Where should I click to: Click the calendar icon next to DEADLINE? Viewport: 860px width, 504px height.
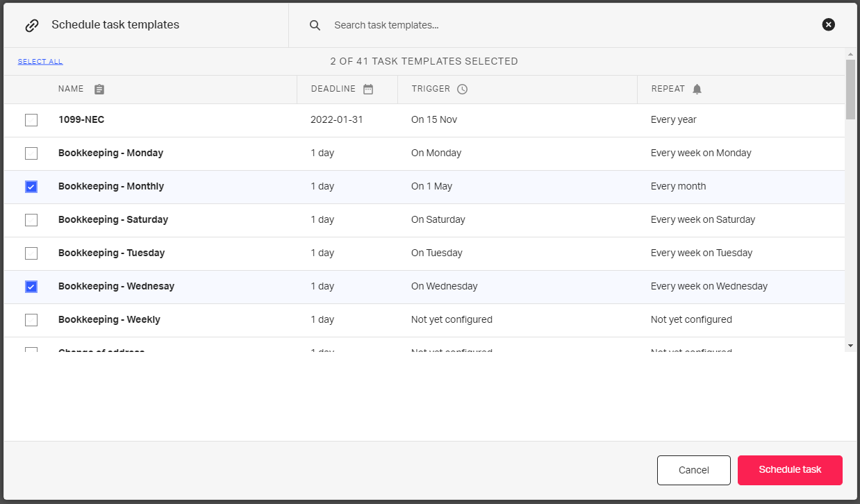click(x=368, y=89)
